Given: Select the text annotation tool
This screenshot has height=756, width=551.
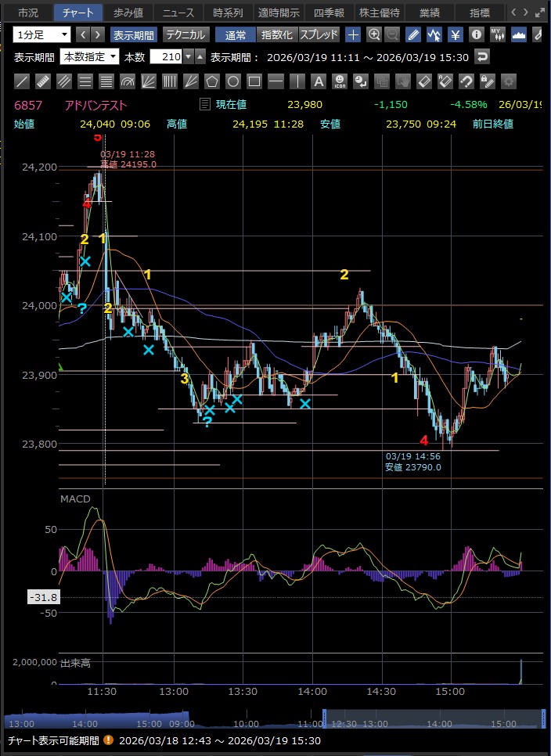Looking at the screenshot, I should pos(318,81).
